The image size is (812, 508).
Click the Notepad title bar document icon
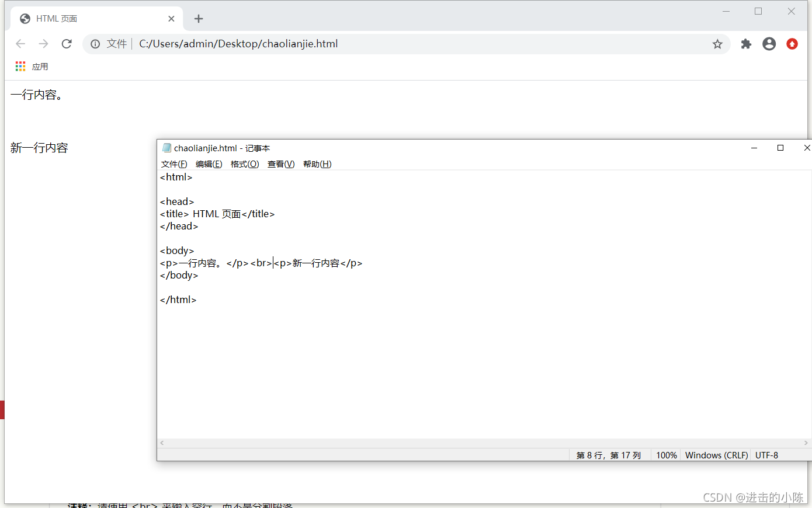point(166,148)
